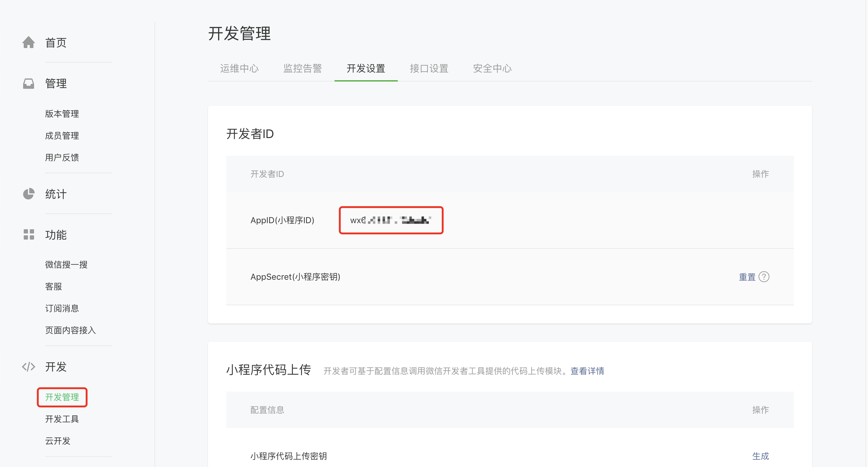Image resolution: width=868 pixels, height=467 pixels.
Task: Click 生成 for the upload key
Action: pyautogui.click(x=761, y=456)
